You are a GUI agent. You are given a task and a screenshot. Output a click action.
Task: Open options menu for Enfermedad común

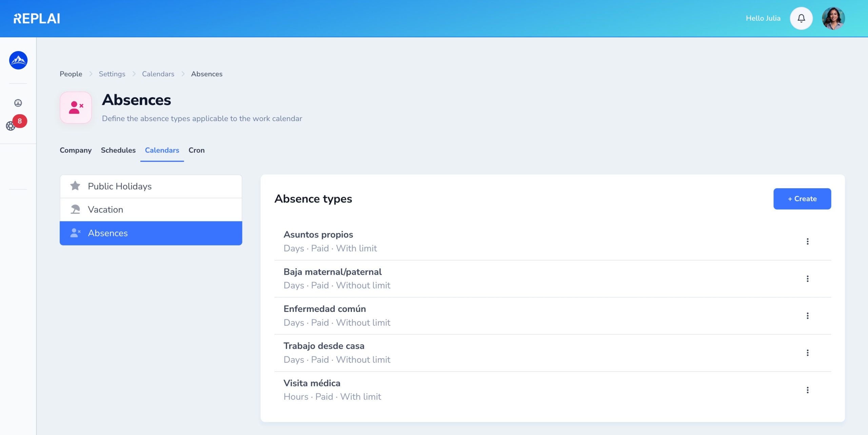808,316
